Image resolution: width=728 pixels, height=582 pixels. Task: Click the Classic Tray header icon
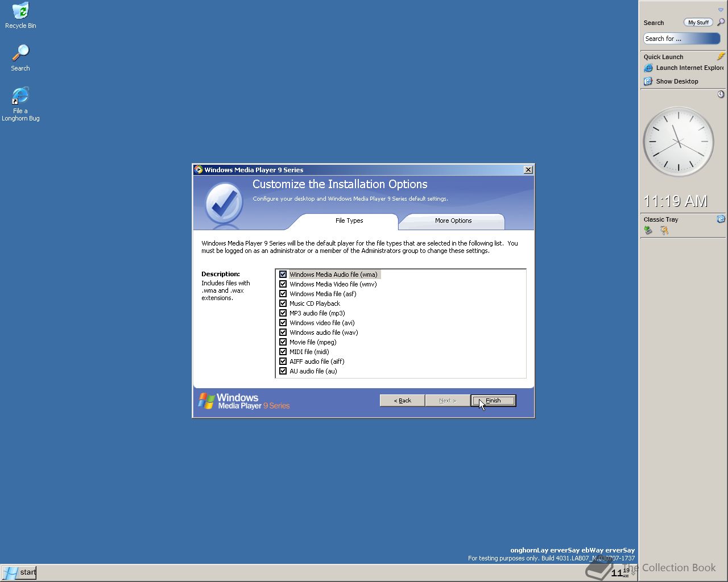[x=721, y=219]
